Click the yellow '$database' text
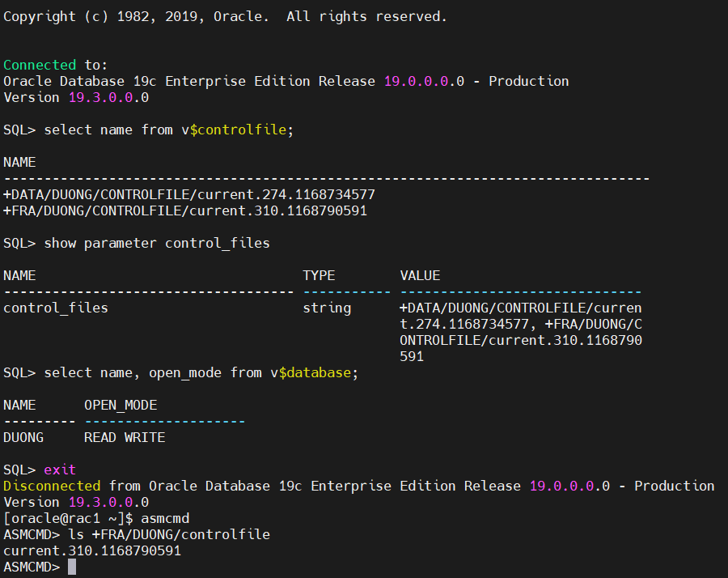Screen dimensions: 728x578 (315, 372)
